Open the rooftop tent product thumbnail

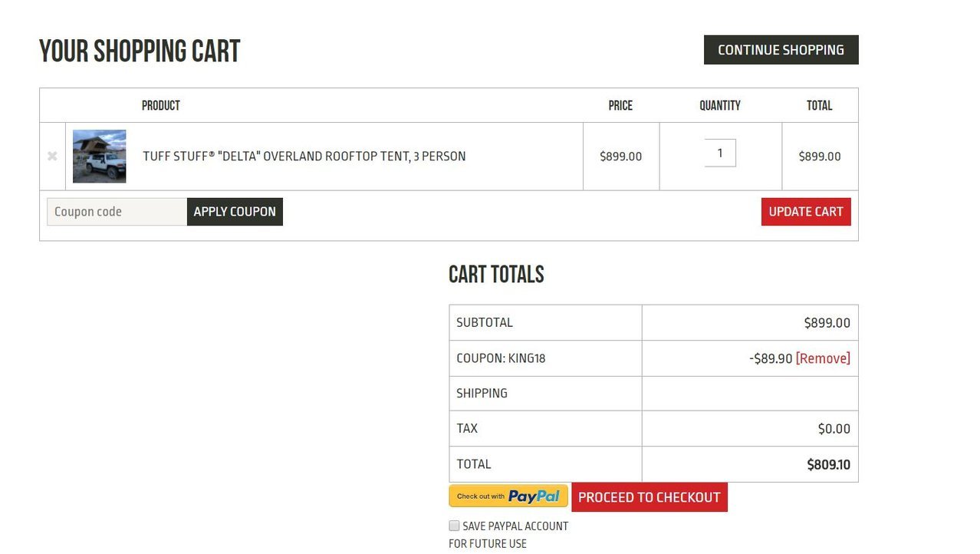click(100, 157)
